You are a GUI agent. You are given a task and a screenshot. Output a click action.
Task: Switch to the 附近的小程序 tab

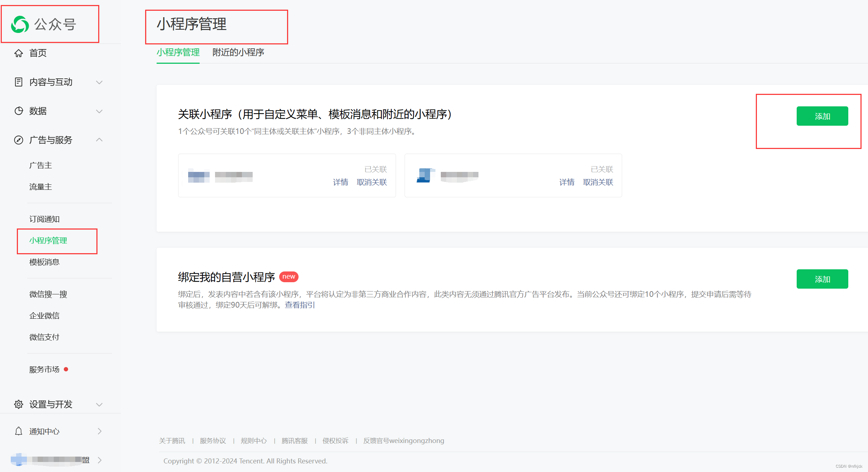[238, 53]
